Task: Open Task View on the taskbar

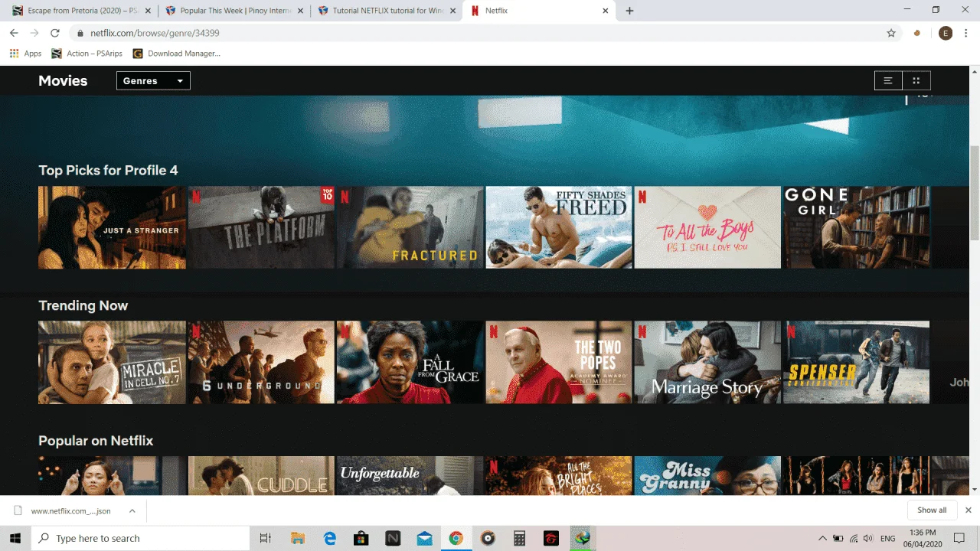Action: click(266, 538)
